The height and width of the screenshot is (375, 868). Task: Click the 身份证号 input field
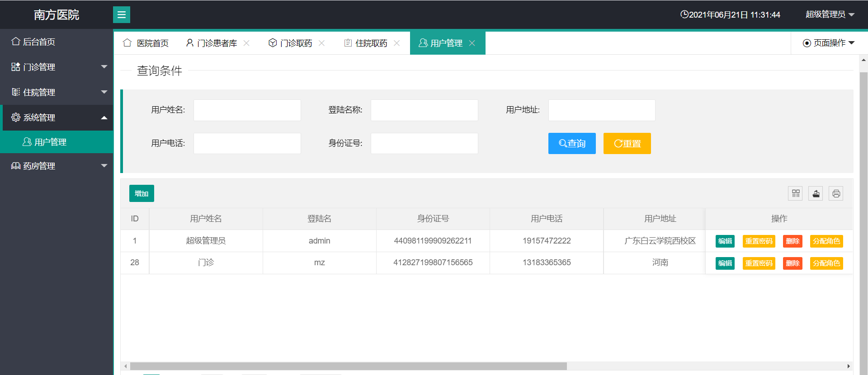pos(425,143)
